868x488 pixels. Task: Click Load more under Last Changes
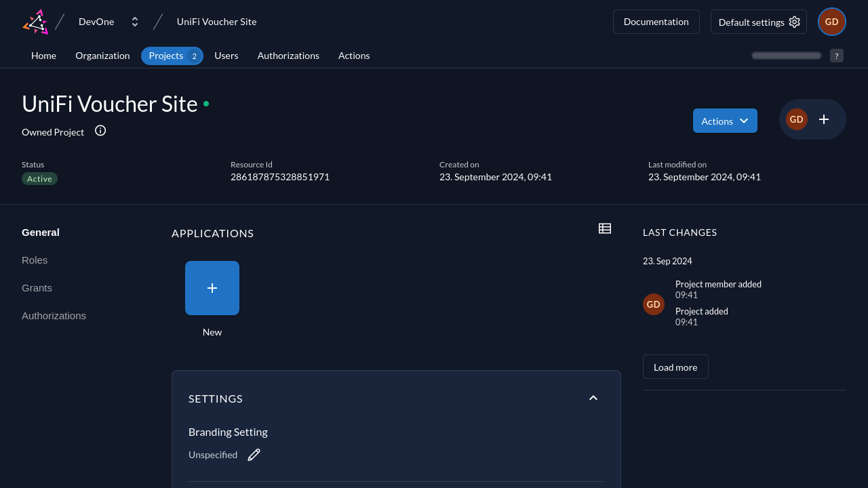675,367
